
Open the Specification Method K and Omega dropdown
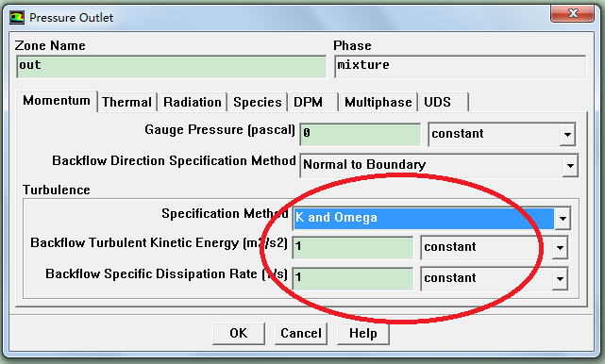coord(431,218)
